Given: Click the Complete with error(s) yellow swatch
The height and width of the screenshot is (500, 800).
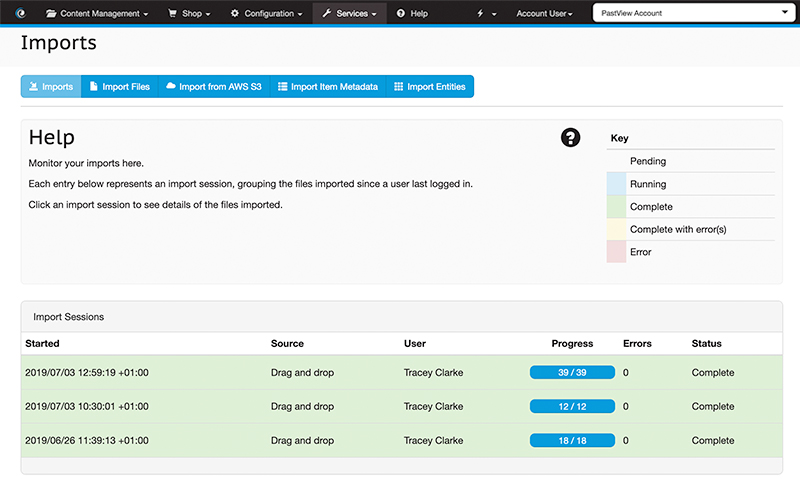Looking at the screenshot, I should coord(616,229).
